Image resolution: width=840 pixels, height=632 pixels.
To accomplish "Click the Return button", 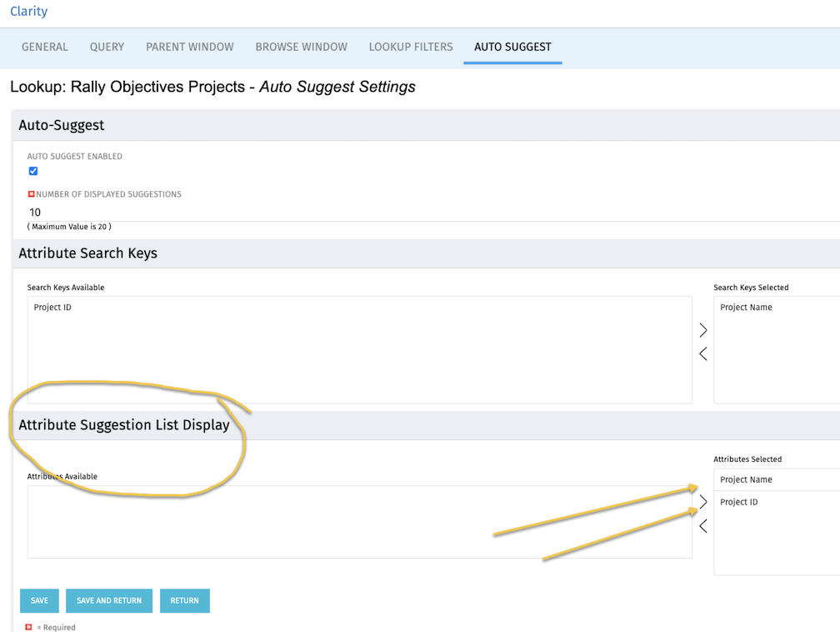I will pos(184,600).
